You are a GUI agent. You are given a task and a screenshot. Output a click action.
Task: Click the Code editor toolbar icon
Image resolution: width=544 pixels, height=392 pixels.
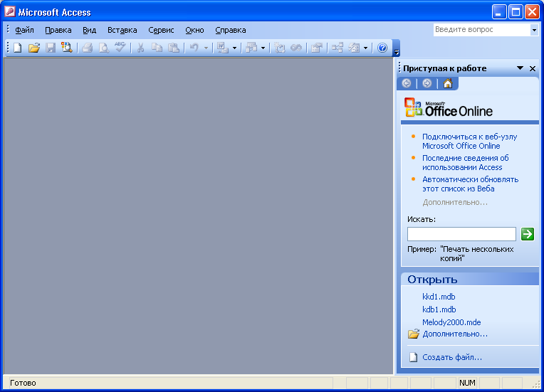280,48
